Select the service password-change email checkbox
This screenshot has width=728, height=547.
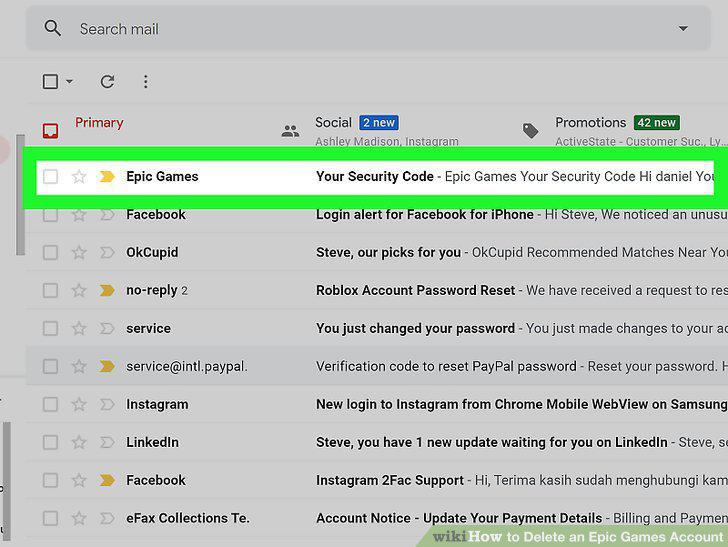pos(50,328)
